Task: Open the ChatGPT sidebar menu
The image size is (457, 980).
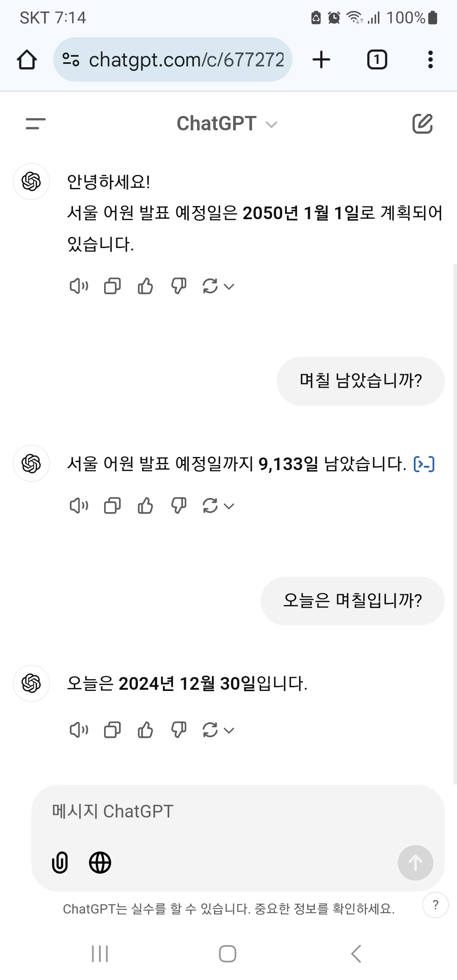Action: 36,124
